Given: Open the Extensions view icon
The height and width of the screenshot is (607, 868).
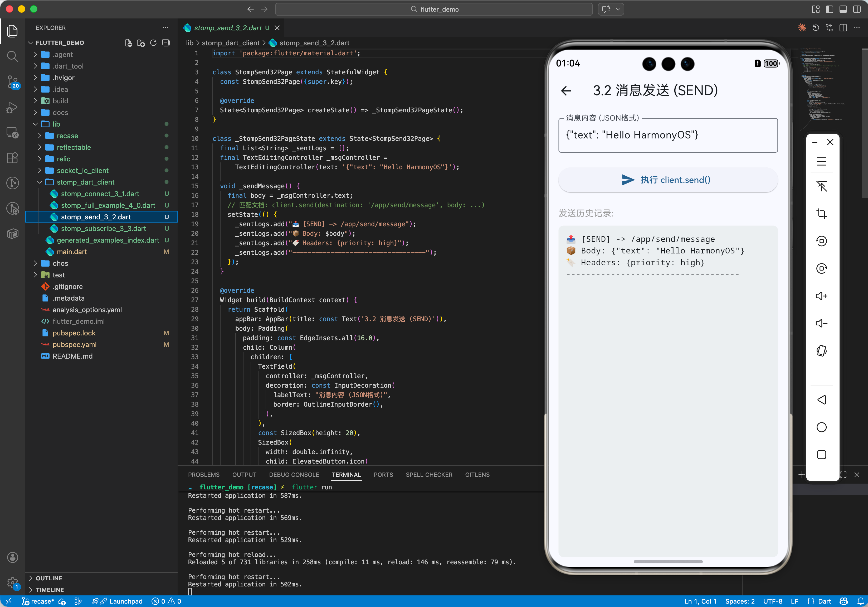Looking at the screenshot, I should click(x=12, y=158).
